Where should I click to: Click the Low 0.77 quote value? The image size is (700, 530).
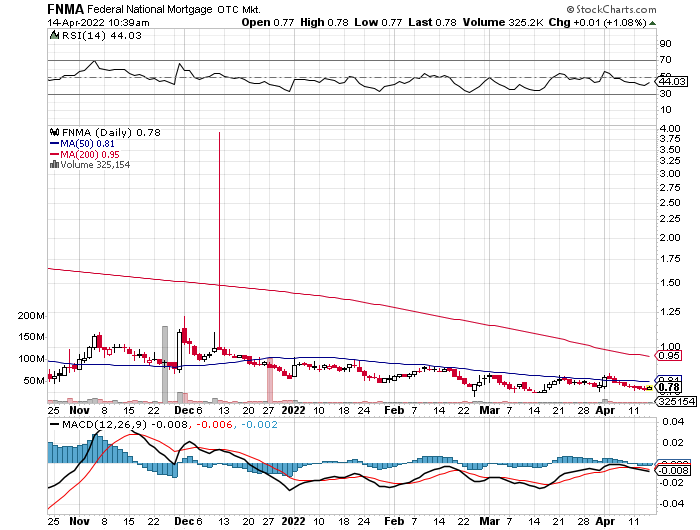coord(378,22)
